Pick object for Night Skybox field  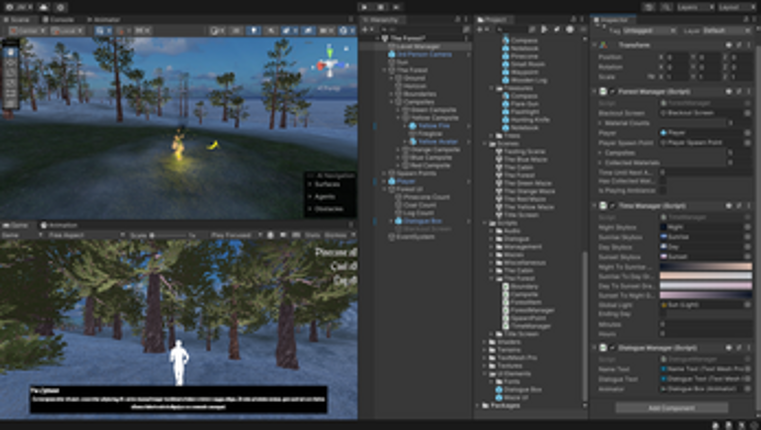(x=747, y=227)
